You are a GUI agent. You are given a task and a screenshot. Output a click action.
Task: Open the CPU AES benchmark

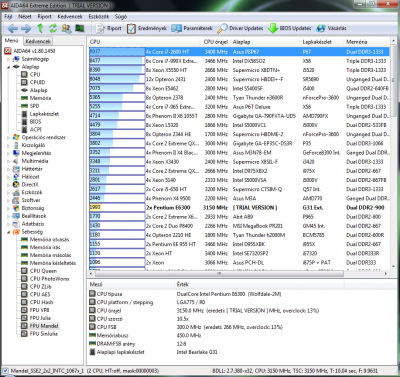coord(36,294)
